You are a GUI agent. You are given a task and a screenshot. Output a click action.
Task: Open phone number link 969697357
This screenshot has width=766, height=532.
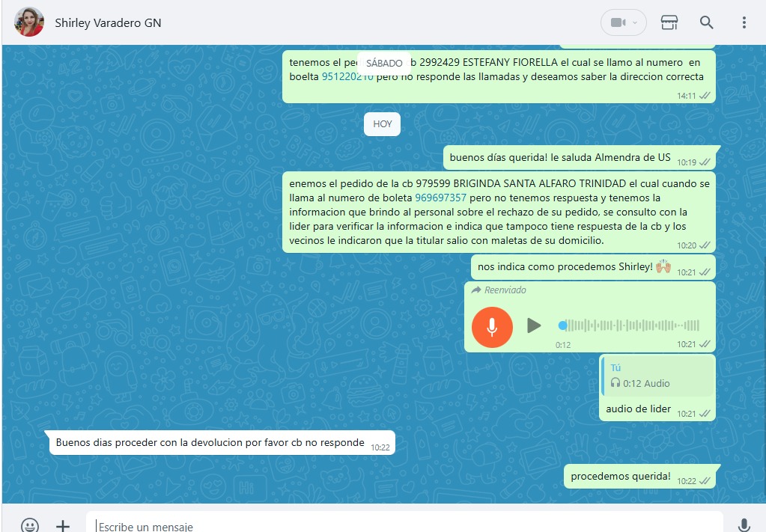(440, 198)
